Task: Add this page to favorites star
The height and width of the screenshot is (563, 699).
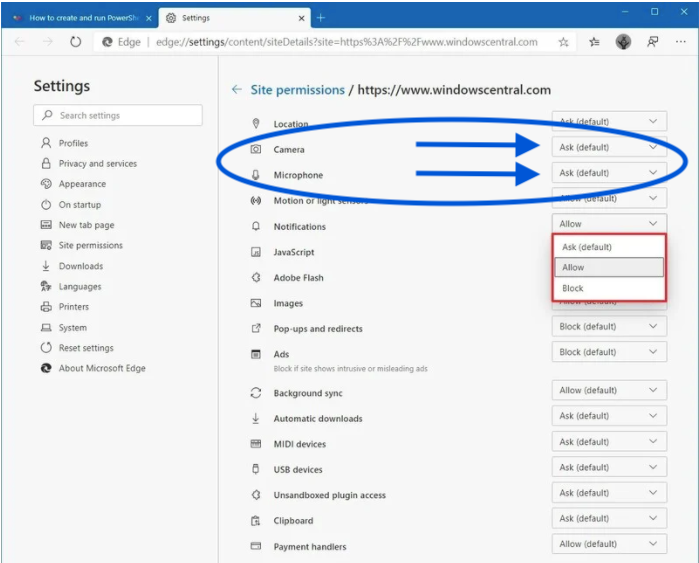Action: (563, 42)
